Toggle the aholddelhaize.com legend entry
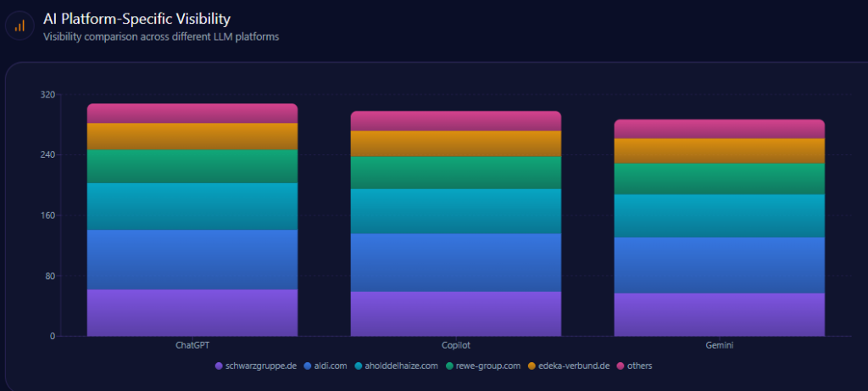The width and height of the screenshot is (868, 391). click(x=403, y=366)
